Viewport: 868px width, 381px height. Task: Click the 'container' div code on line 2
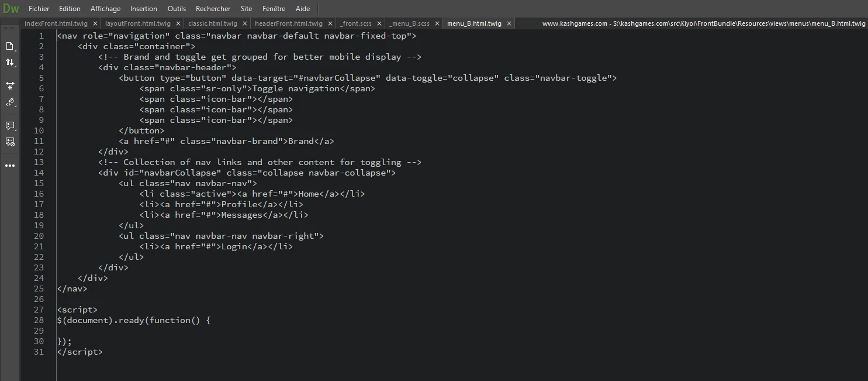(x=136, y=46)
